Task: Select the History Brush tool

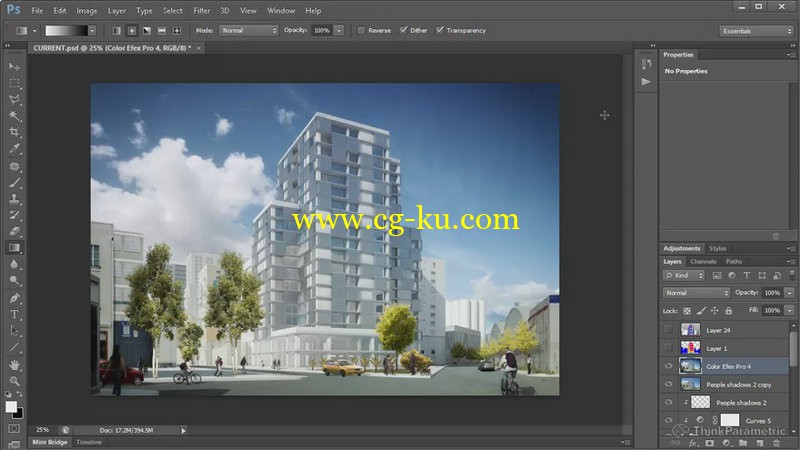Action: [14, 215]
